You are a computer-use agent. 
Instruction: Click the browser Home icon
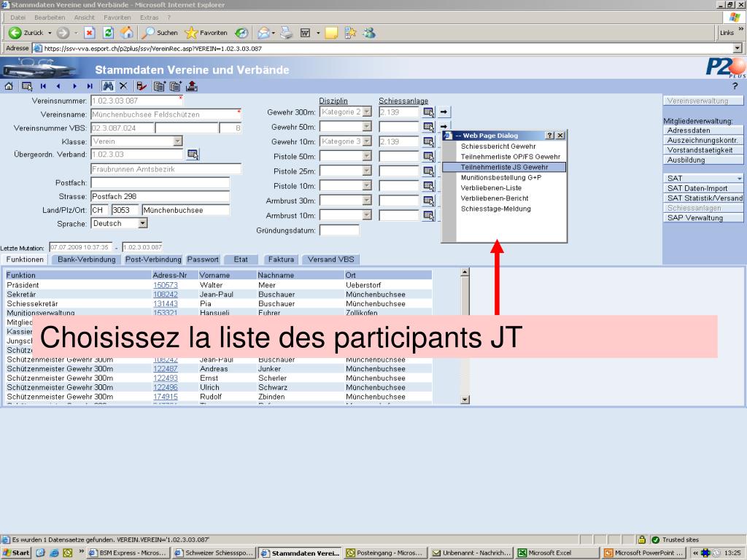(127, 33)
